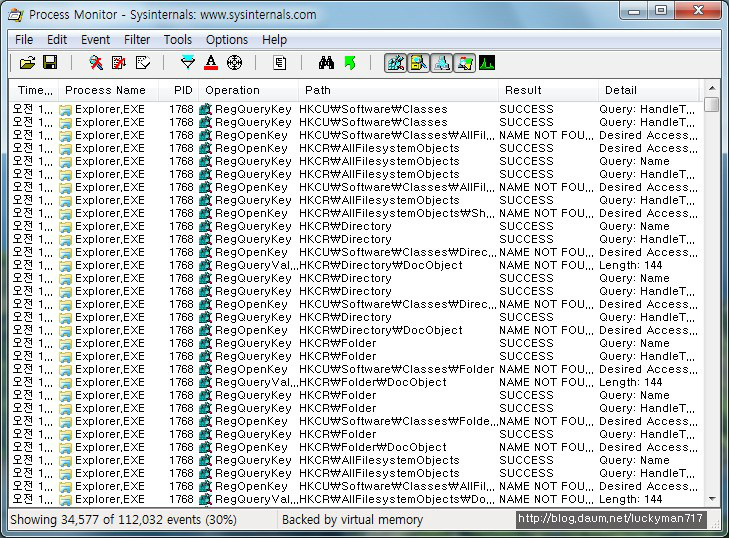Toggle Show Network Activity button
Viewport: 729px width, 538px height.
point(441,63)
